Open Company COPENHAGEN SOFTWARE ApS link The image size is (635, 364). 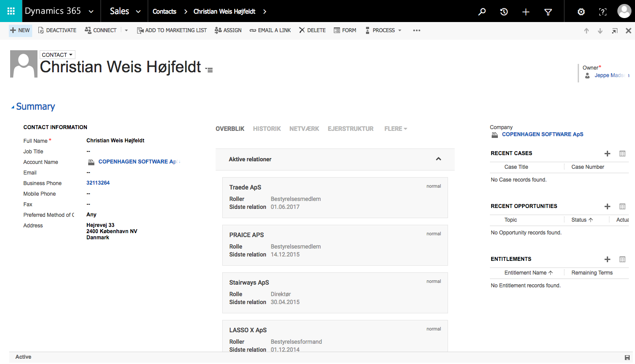click(542, 134)
